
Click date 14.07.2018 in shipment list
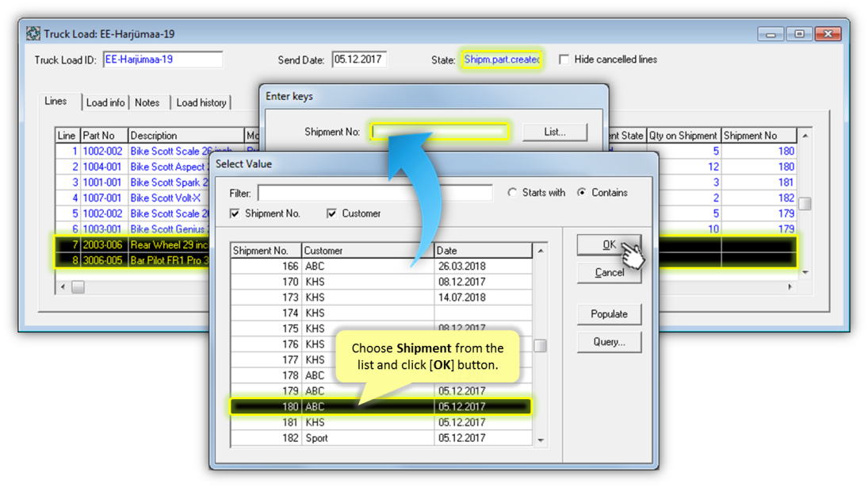point(461,298)
